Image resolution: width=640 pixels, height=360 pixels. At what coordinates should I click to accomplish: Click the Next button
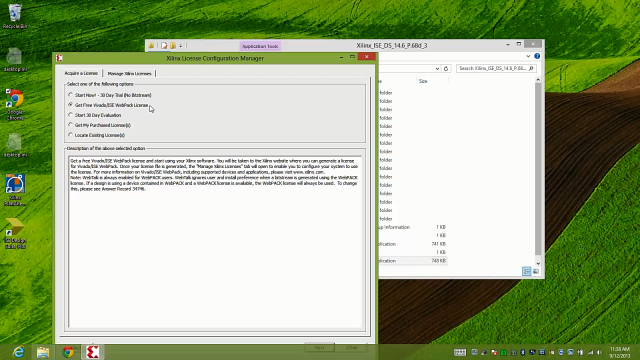pos(319,347)
